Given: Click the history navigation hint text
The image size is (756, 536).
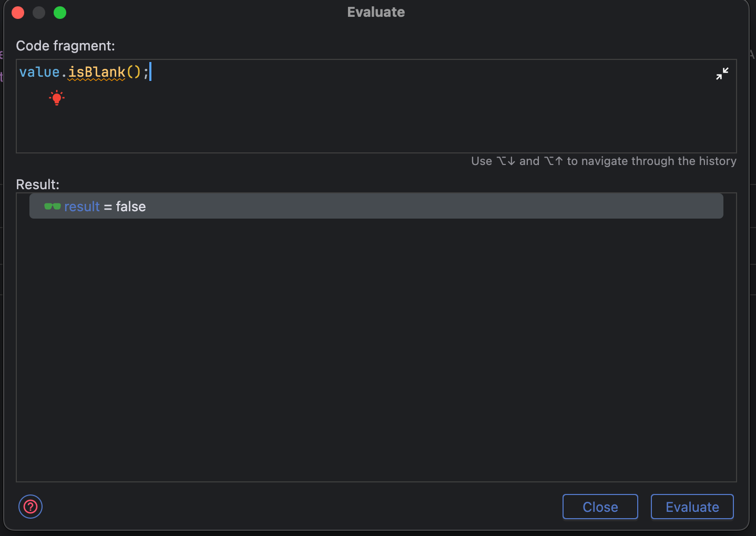Looking at the screenshot, I should [x=604, y=161].
